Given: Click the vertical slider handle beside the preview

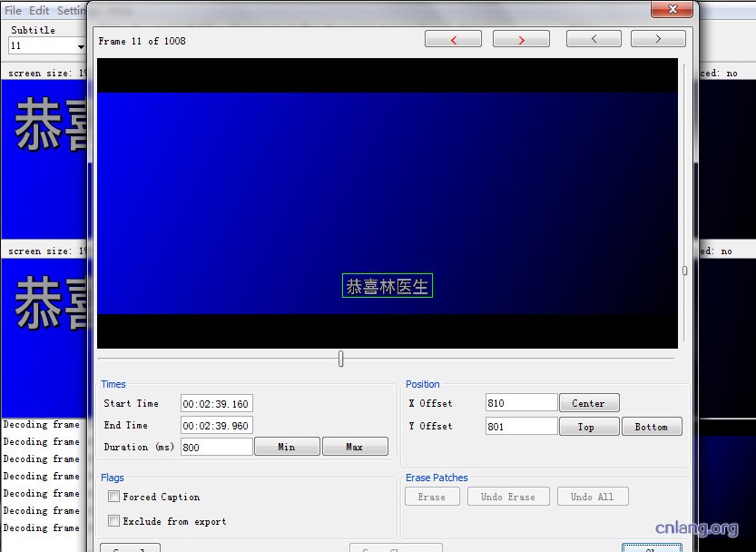Looking at the screenshot, I should (684, 271).
